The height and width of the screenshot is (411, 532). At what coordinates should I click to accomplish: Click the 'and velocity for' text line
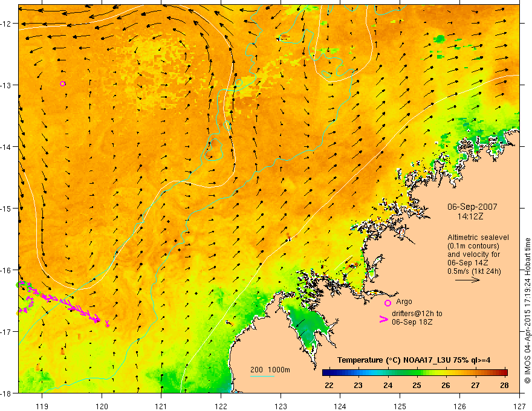[x=473, y=254]
